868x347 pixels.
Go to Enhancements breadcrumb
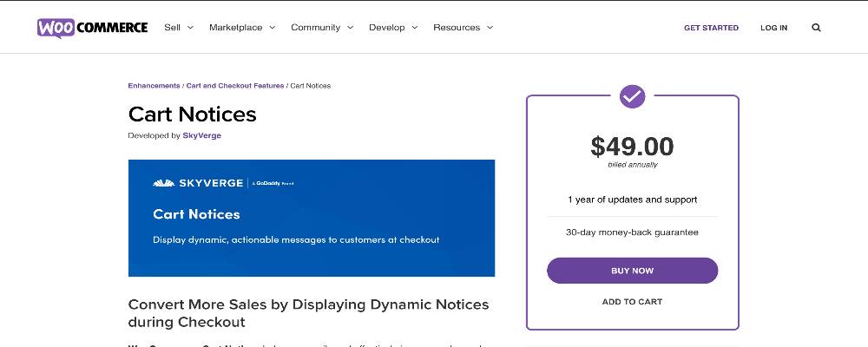point(154,86)
